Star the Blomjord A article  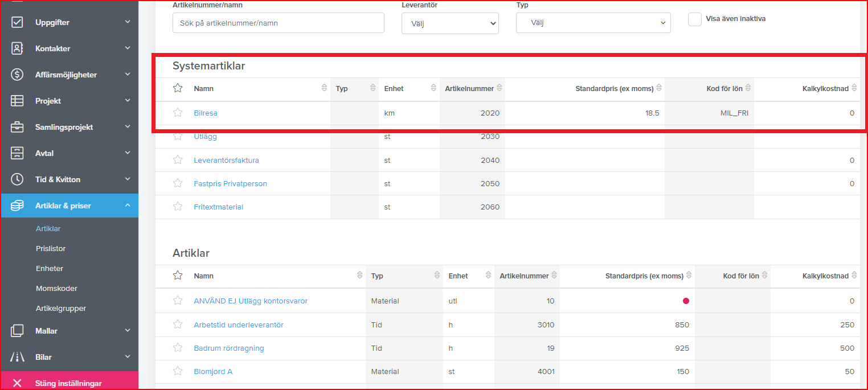pos(178,371)
